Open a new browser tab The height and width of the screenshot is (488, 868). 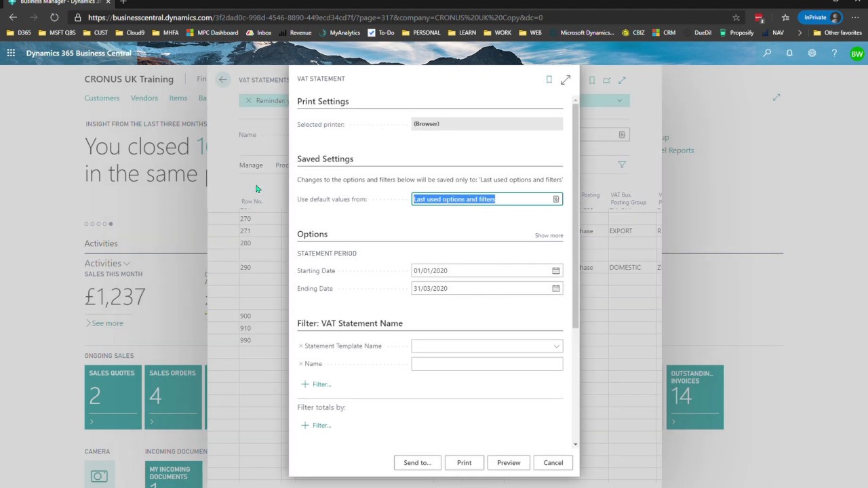[x=123, y=2]
